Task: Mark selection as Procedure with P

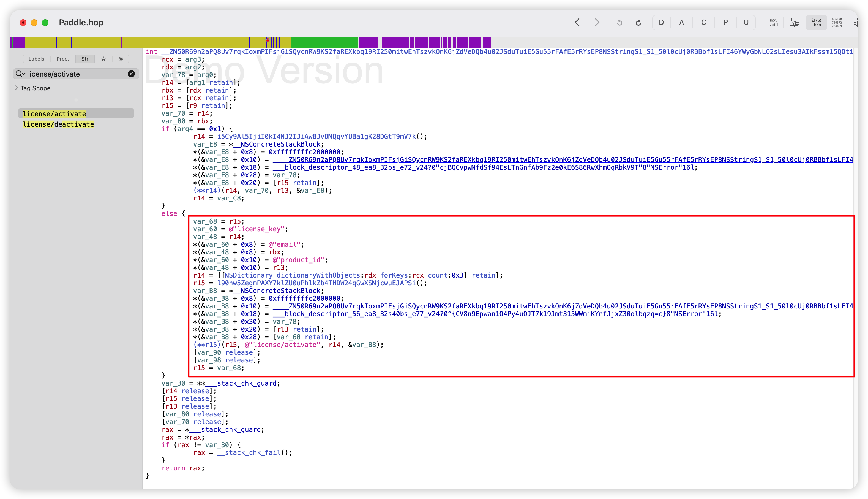Action: (725, 23)
